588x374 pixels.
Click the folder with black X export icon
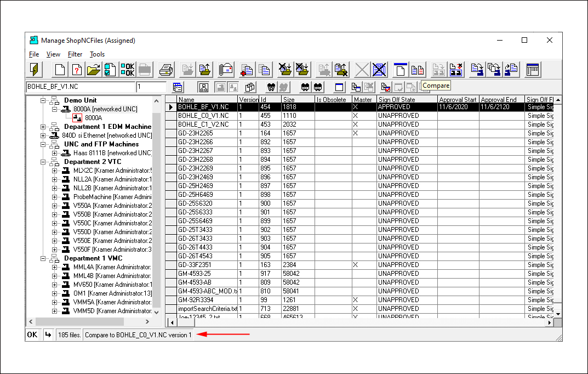(341, 70)
